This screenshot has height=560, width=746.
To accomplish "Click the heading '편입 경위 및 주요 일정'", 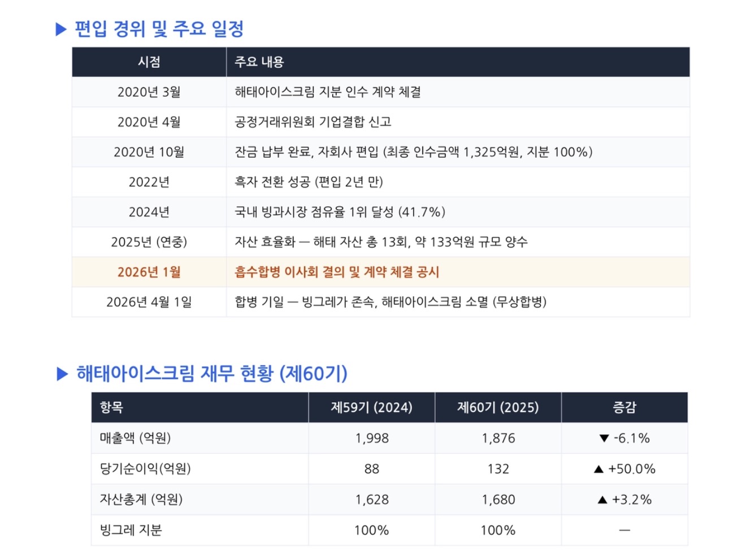I will [159, 29].
